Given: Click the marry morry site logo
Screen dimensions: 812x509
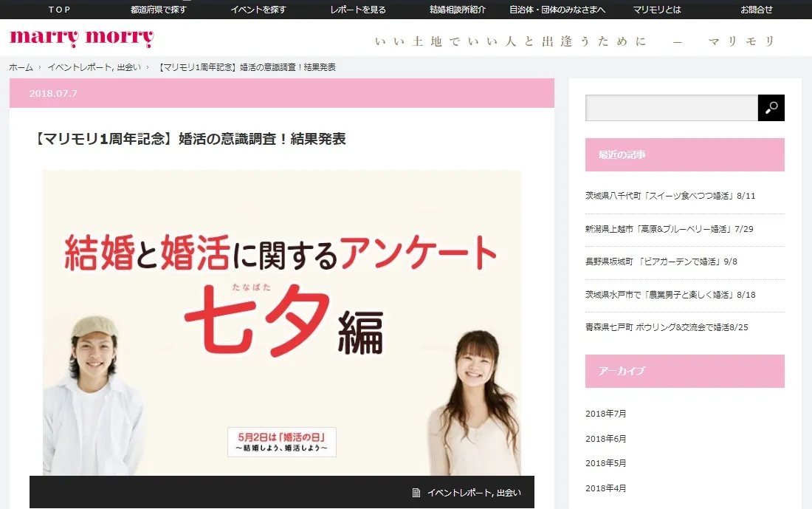Looking at the screenshot, I should point(82,38).
